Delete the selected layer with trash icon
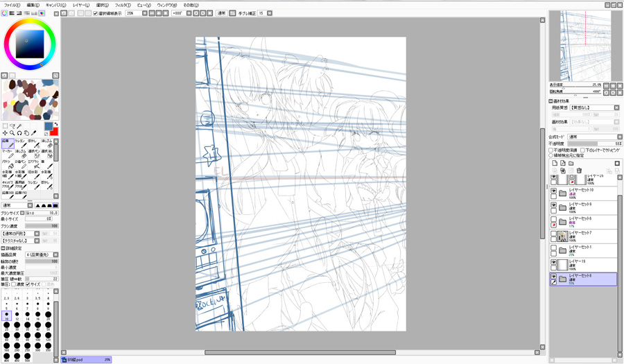 click(x=580, y=171)
